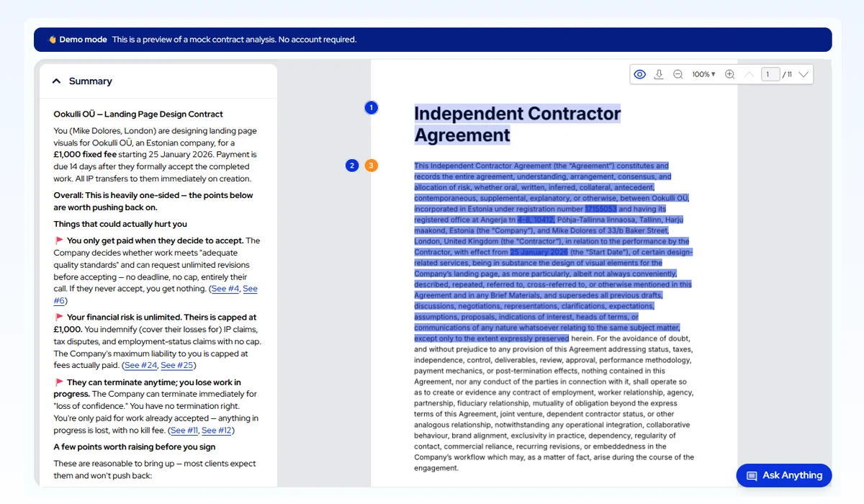The width and height of the screenshot is (864, 504).
Task: Open the 100% zoom level dropdown
Action: pyautogui.click(x=703, y=74)
